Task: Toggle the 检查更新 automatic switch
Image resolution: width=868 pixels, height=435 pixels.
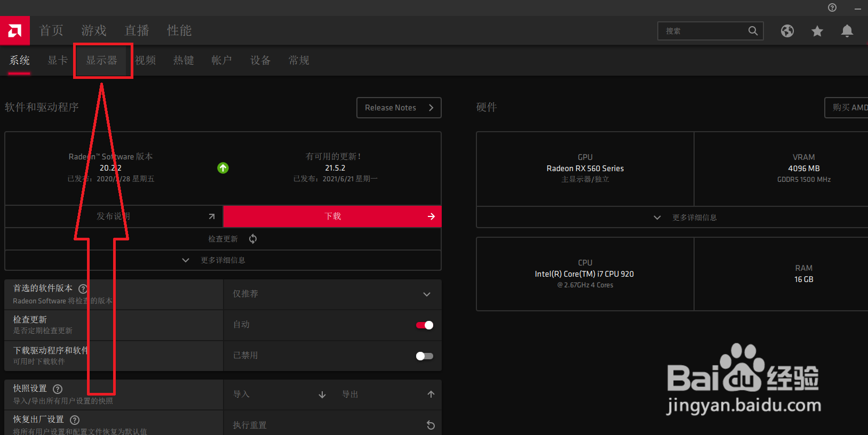Action: [x=425, y=325]
